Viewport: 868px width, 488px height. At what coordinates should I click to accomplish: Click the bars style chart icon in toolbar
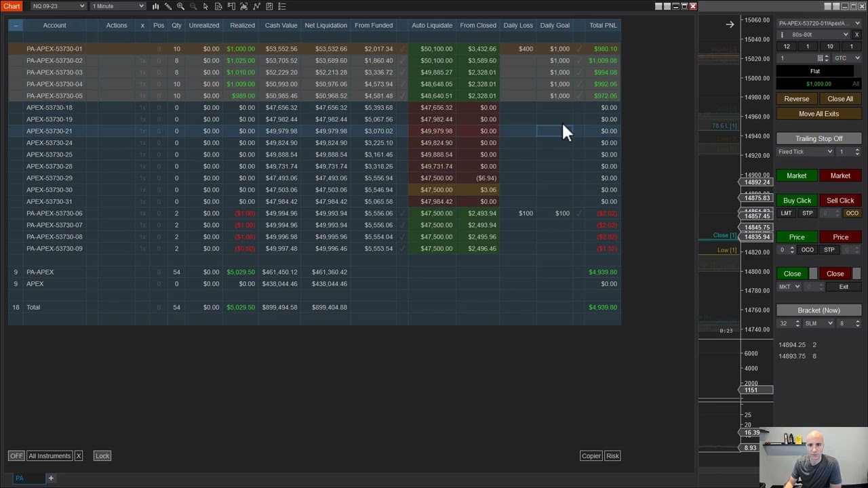155,6
